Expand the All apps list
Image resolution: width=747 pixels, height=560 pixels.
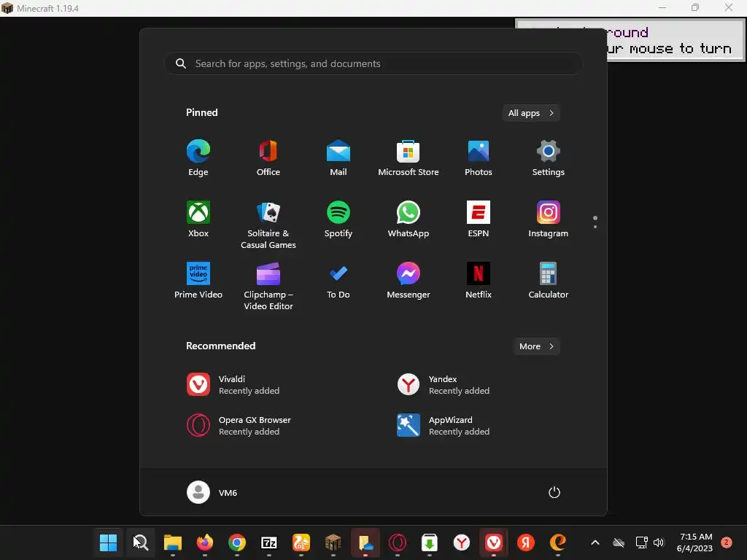point(531,113)
